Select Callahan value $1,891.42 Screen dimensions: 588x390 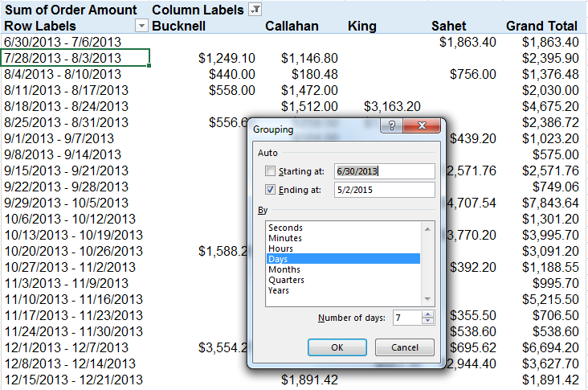(309, 380)
